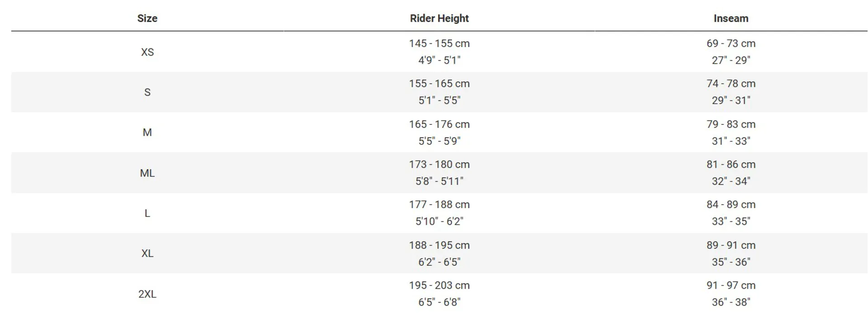Click the 84 - 89 cm inseam

[731, 205]
